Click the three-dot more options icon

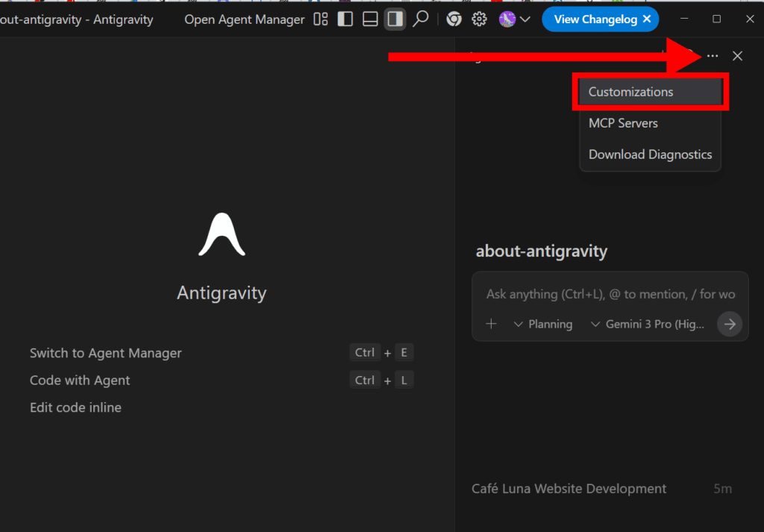[x=713, y=56]
